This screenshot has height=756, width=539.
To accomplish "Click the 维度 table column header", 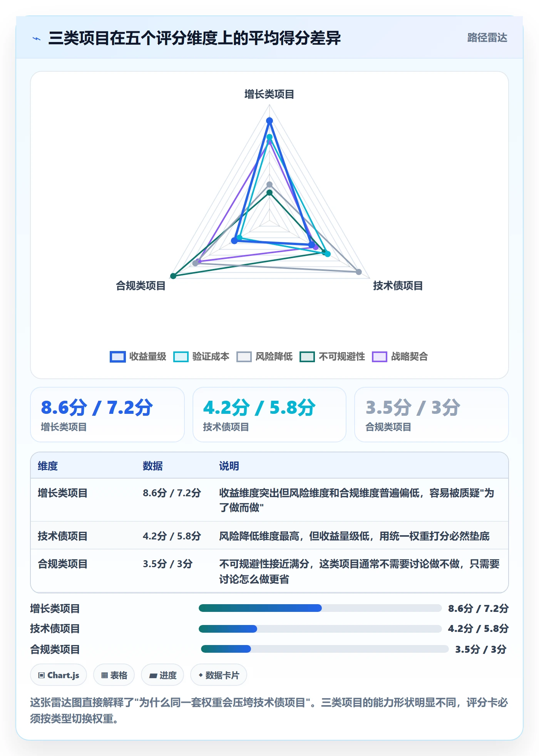I will [48, 466].
